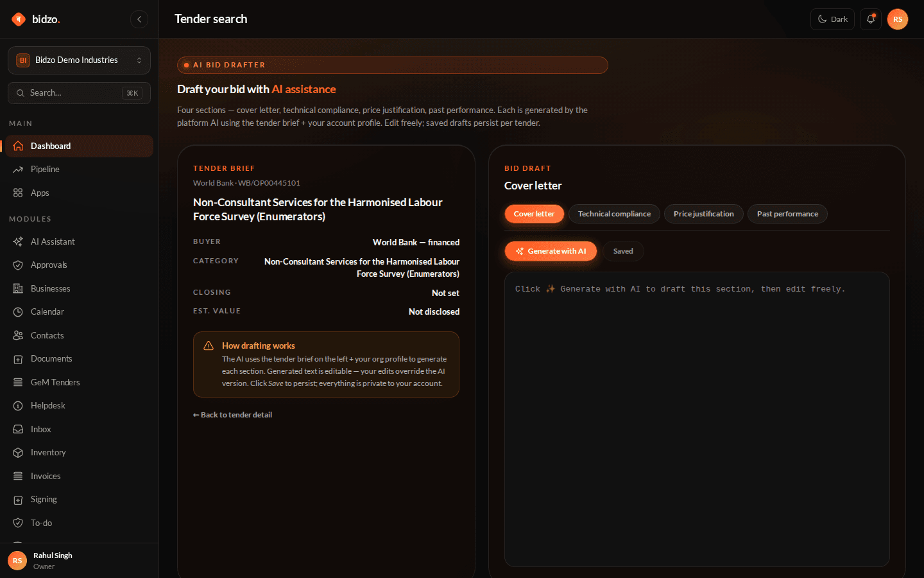Click the AI BID DRAFTER badge

(392, 65)
